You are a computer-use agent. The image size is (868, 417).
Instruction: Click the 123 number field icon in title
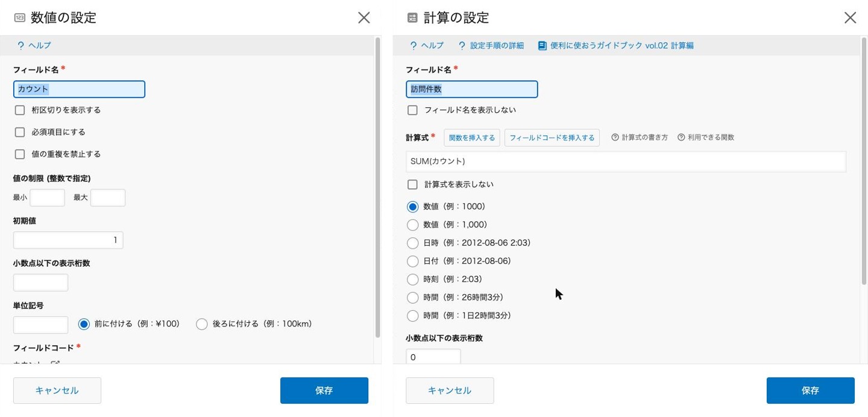20,18
